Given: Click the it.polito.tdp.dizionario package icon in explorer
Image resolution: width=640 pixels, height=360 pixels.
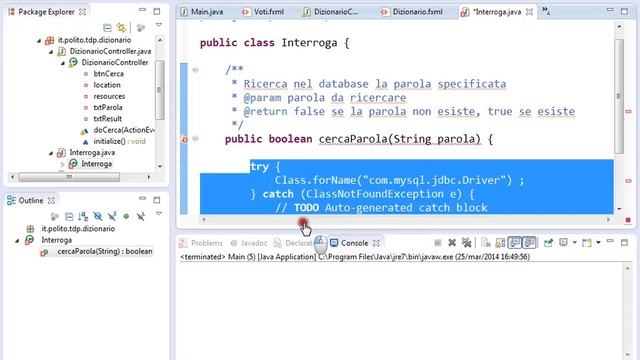Looking at the screenshot, I should tap(49, 40).
